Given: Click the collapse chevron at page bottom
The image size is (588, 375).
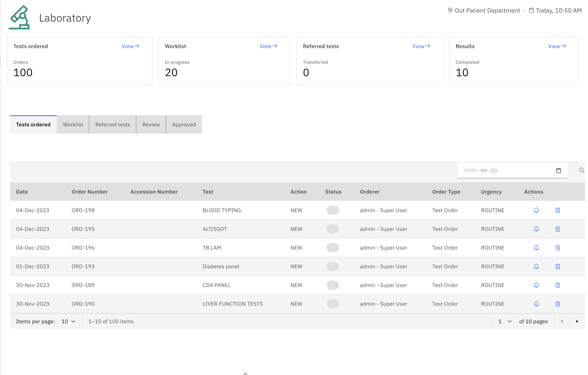Looking at the screenshot, I should (x=245, y=373).
